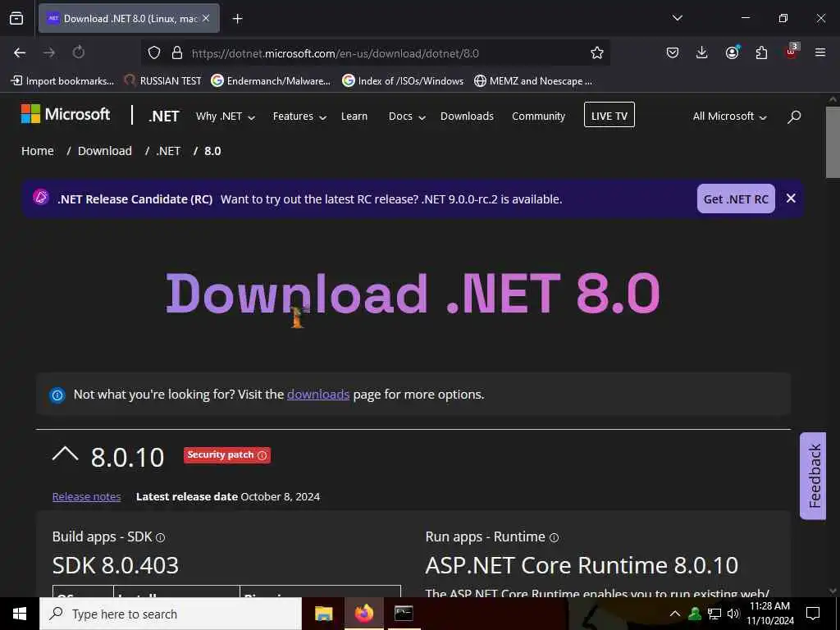Open the Community nav item

pyautogui.click(x=538, y=116)
